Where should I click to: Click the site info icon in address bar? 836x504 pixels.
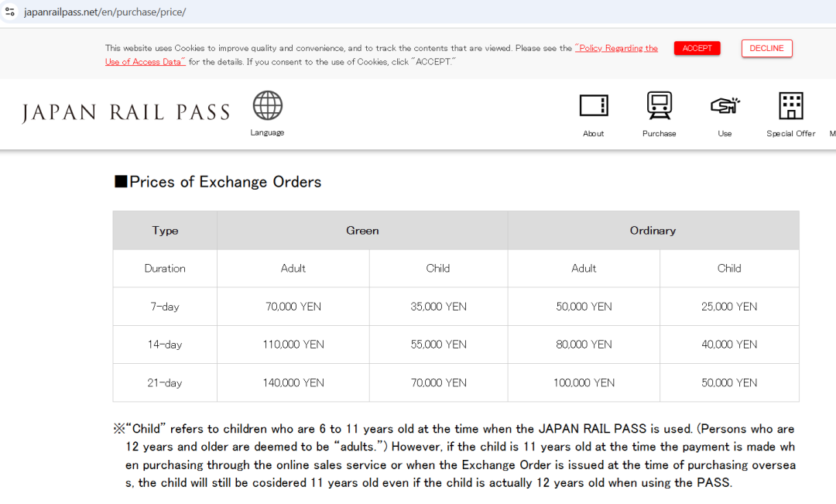[9, 11]
